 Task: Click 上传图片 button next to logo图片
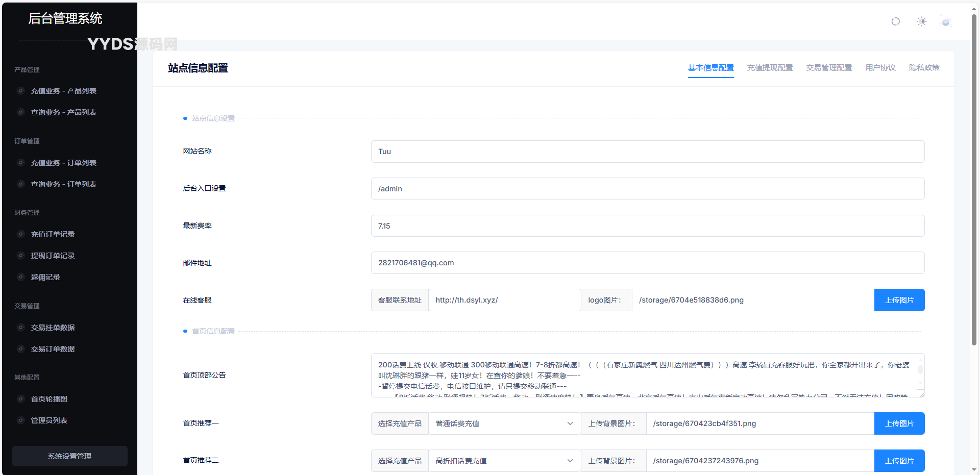[899, 300]
